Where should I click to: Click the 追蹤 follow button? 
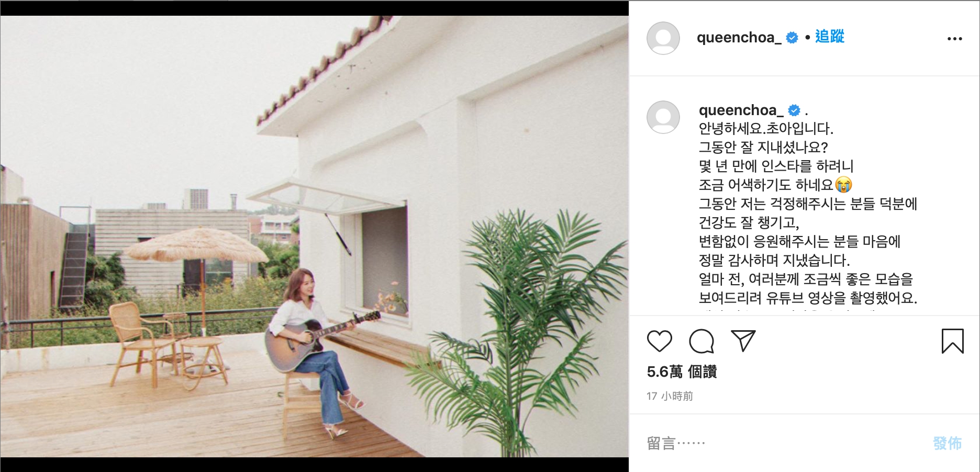coord(830,37)
